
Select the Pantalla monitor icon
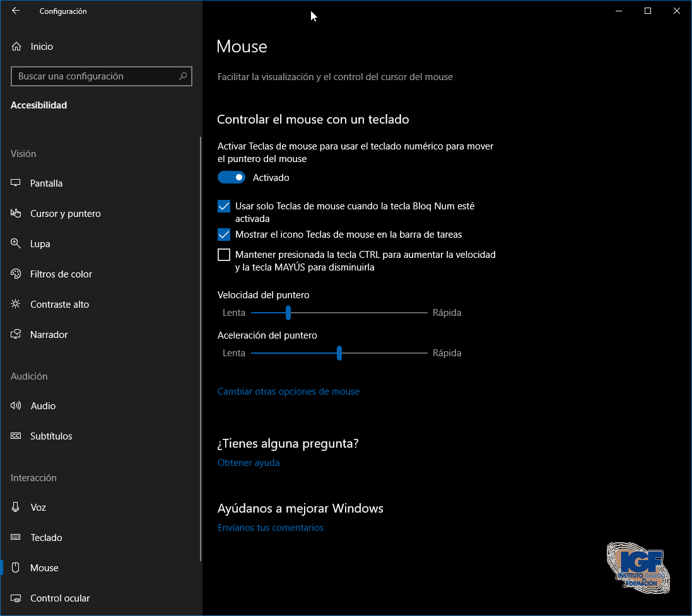tap(16, 183)
